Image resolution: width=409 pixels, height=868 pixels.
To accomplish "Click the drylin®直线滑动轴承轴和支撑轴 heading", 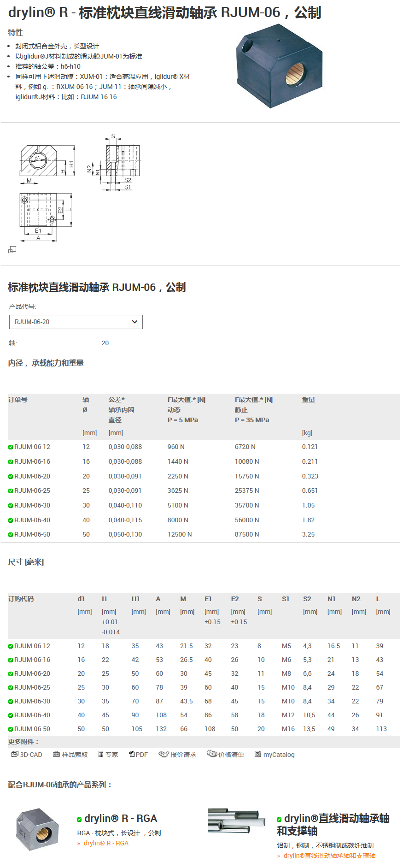I will click(333, 824).
